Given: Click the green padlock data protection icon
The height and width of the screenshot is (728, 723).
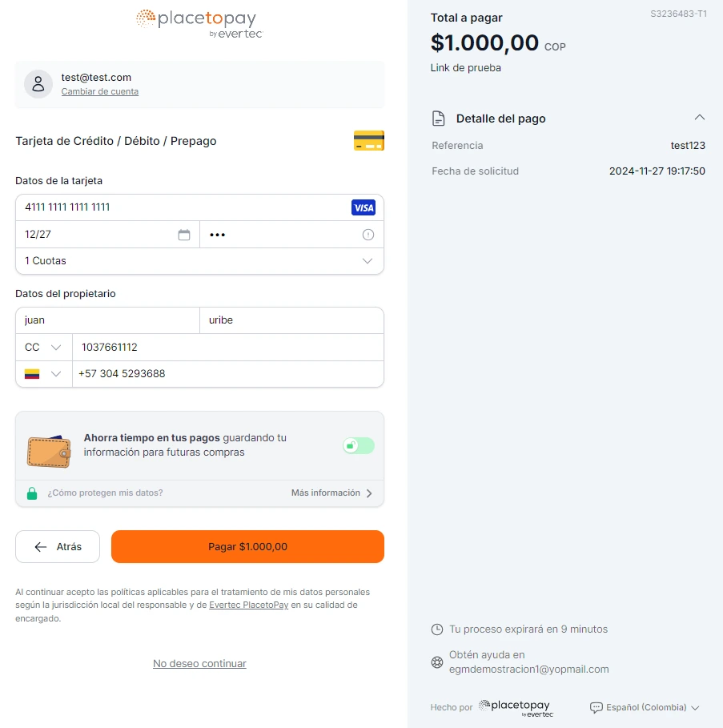Looking at the screenshot, I should (32, 493).
